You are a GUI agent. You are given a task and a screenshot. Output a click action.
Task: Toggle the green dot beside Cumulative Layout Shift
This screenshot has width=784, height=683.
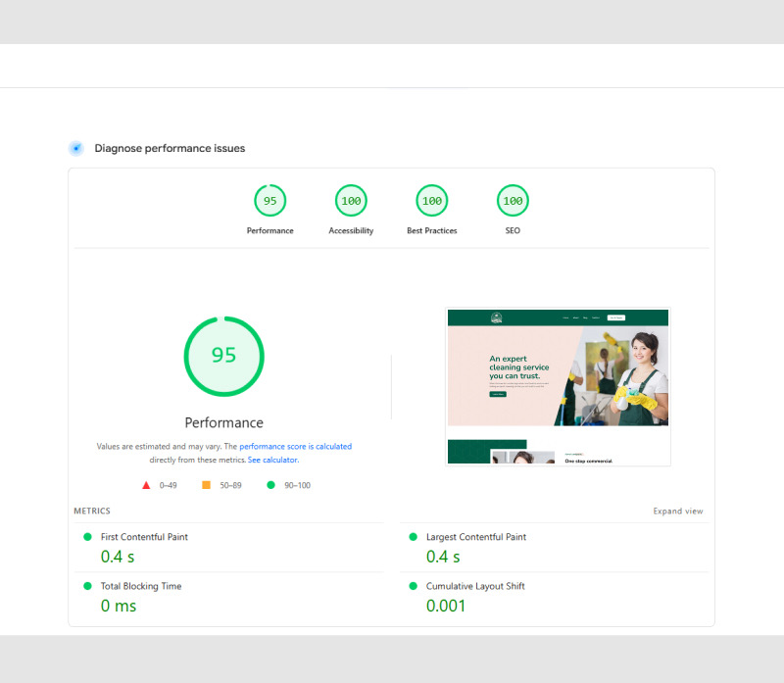point(414,586)
